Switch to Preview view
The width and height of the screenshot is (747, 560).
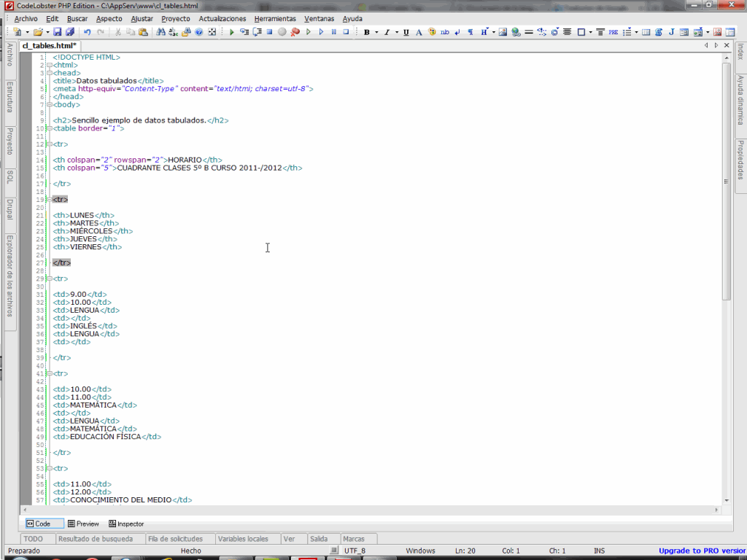pyautogui.click(x=83, y=524)
